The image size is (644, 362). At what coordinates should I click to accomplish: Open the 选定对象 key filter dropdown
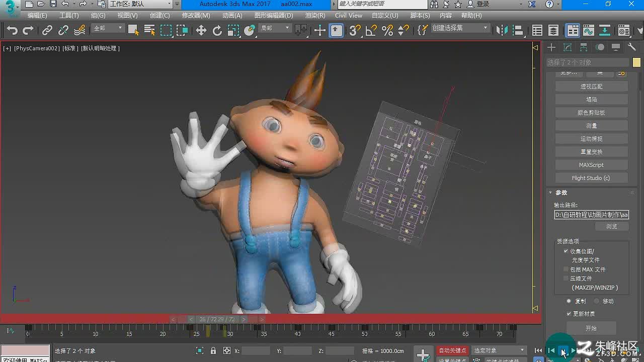[498, 350]
